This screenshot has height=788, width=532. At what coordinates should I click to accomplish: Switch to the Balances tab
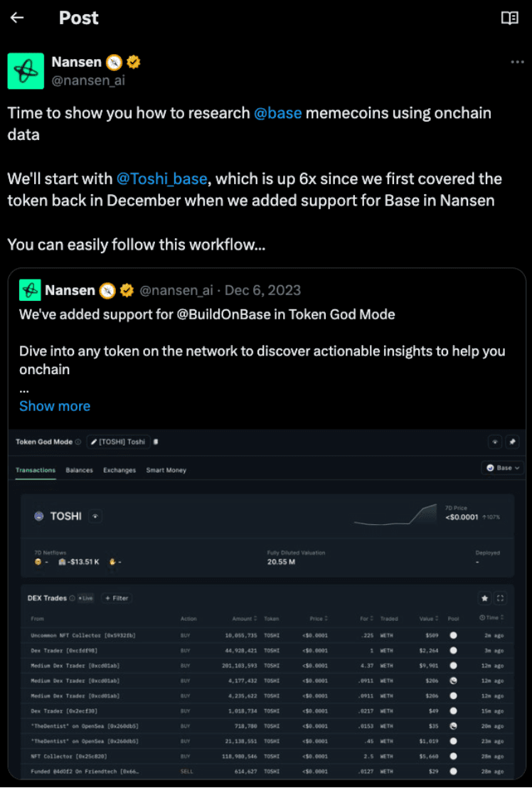coord(79,470)
